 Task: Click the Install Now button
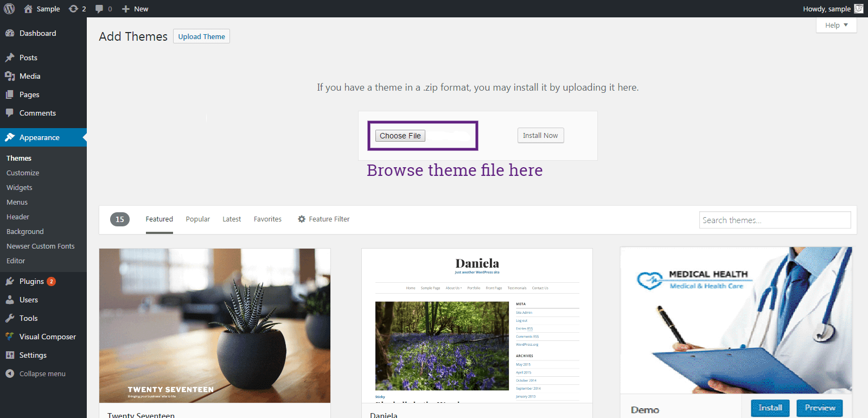pos(540,135)
